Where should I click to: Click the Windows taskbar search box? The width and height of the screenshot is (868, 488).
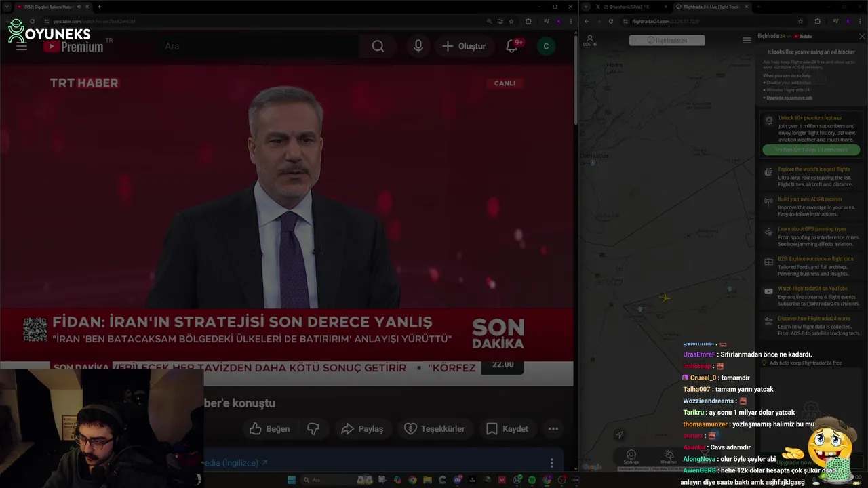[336, 480]
